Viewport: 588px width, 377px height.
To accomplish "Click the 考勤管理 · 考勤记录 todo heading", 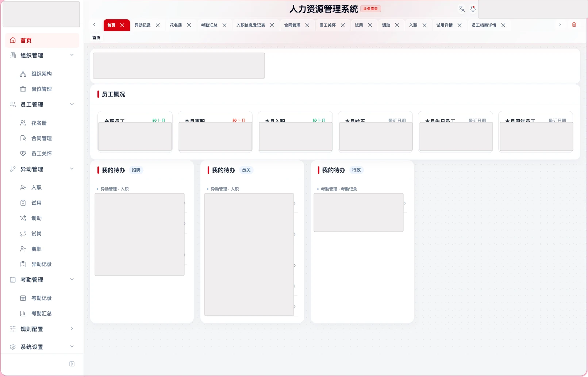I will 339,189.
